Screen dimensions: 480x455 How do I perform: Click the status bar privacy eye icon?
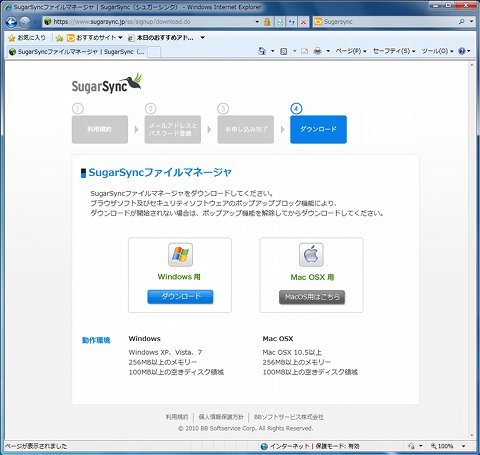pos(411,446)
